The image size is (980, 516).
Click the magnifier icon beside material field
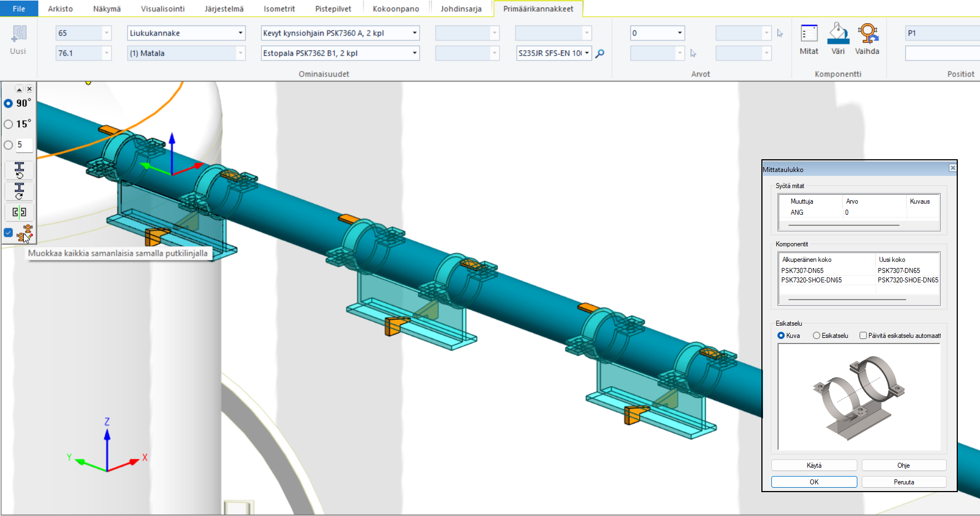tap(600, 53)
